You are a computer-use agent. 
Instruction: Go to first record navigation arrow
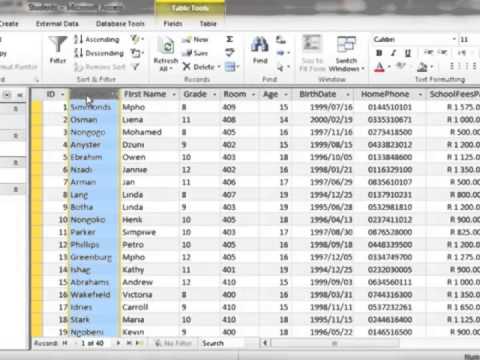pos(65,343)
